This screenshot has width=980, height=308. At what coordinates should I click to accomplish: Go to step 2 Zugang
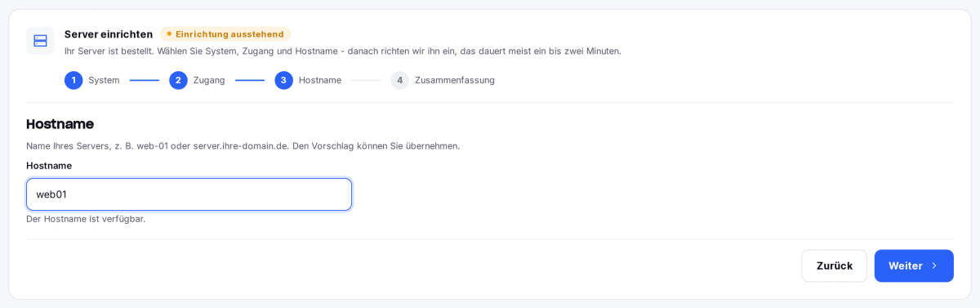(197, 80)
